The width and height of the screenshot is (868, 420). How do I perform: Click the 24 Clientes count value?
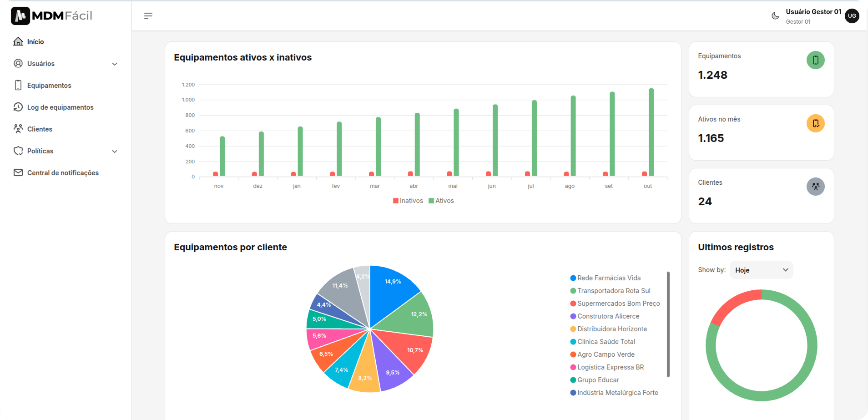point(705,202)
